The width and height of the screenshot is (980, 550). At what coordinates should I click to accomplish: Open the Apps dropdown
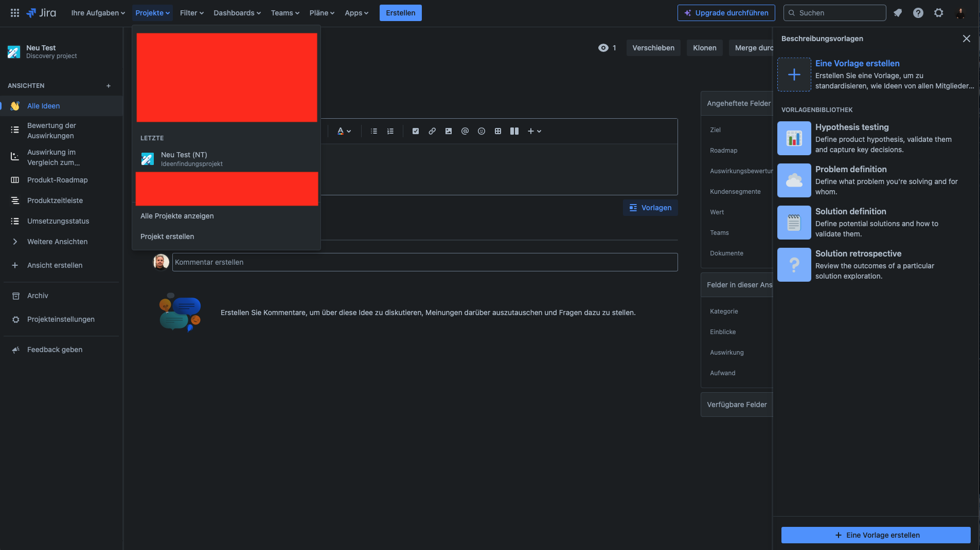tap(357, 13)
